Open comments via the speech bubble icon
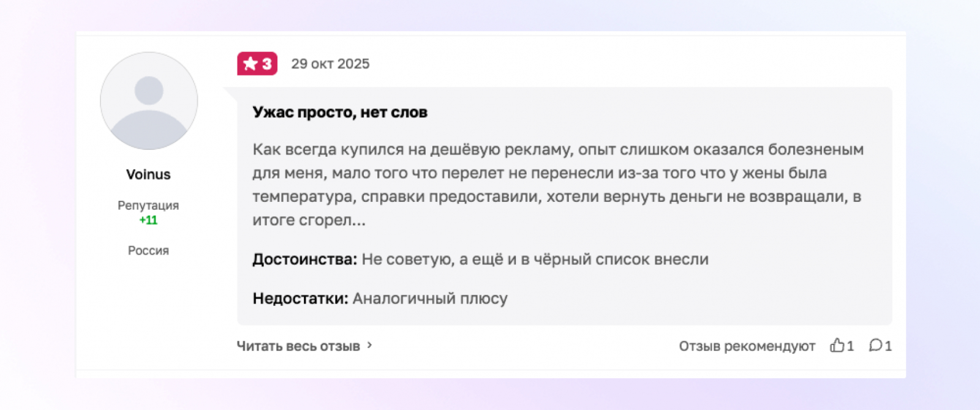This screenshot has width=980, height=410. tap(875, 345)
